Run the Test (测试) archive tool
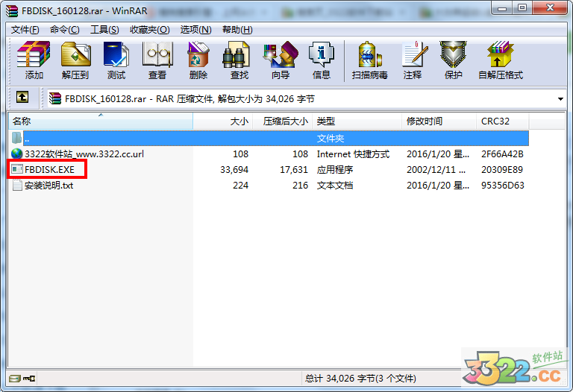The height and width of the screenshot is (392, 573). pyautogui.click(x=116, y=60)
